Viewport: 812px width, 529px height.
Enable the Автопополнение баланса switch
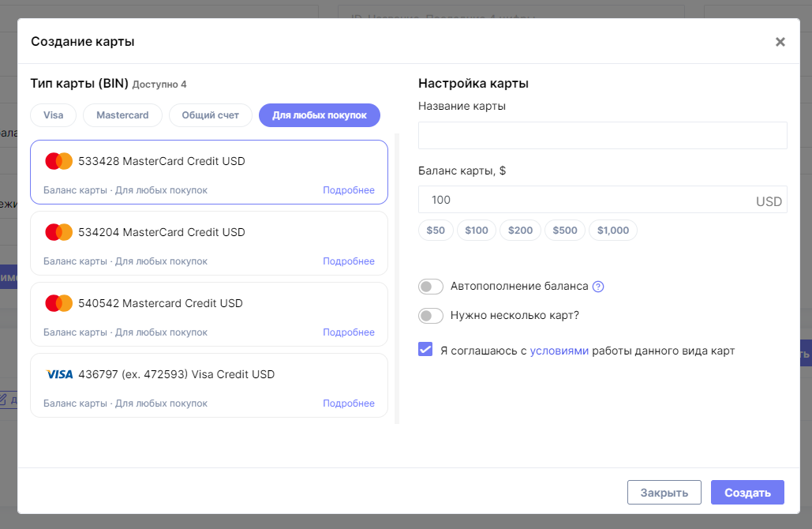[431, 287]
